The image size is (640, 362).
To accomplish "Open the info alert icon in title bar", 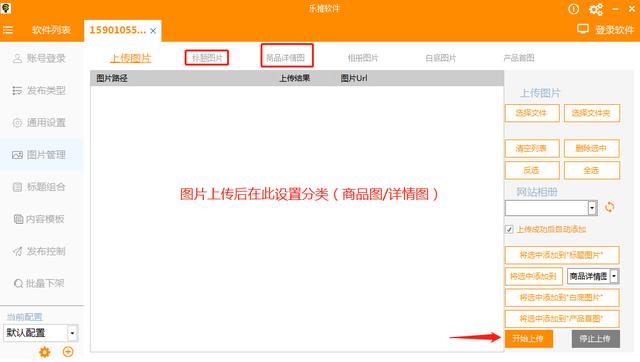I will (x=573, y=9).
